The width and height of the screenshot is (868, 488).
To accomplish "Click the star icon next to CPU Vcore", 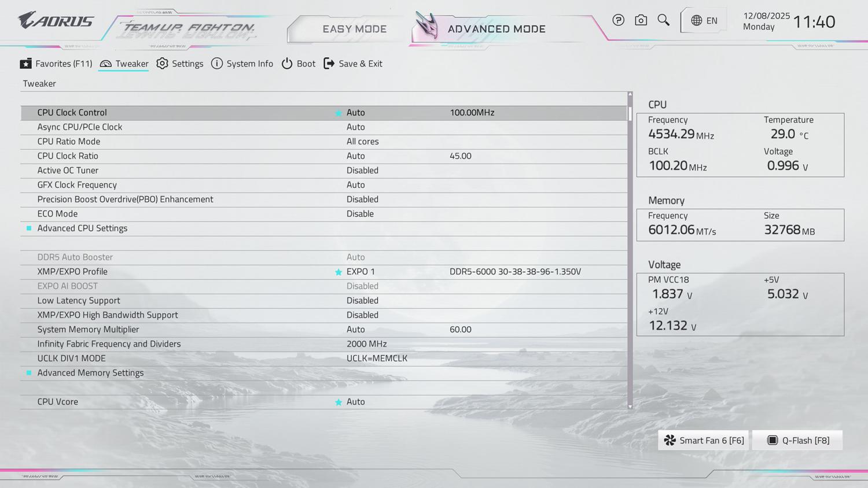I will [x=339, y=402].
